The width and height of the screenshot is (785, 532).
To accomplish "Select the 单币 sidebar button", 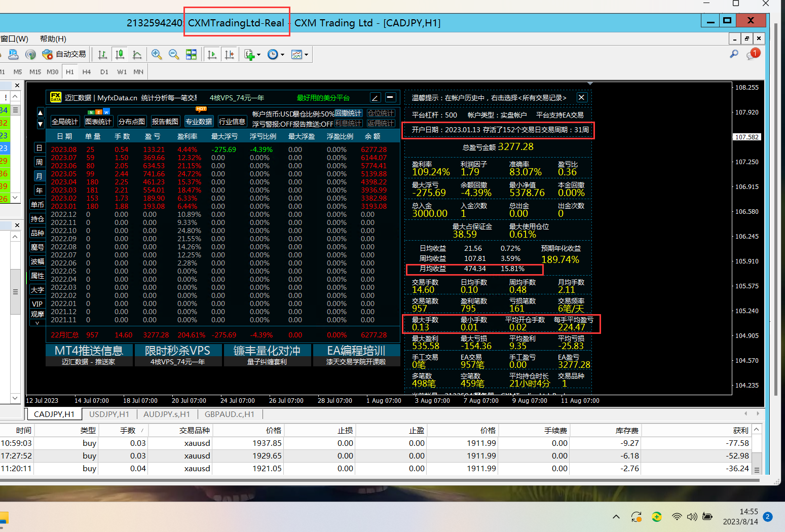I will point(37,205).
